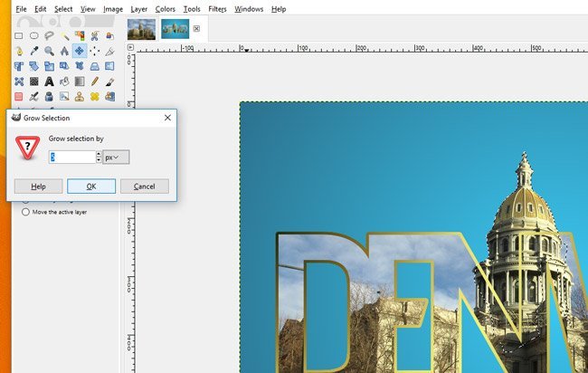Open the Help menu in menu bar

click(279, 9)
